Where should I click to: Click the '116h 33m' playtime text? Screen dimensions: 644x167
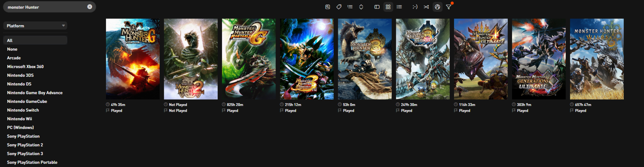[x=467, y=105]
